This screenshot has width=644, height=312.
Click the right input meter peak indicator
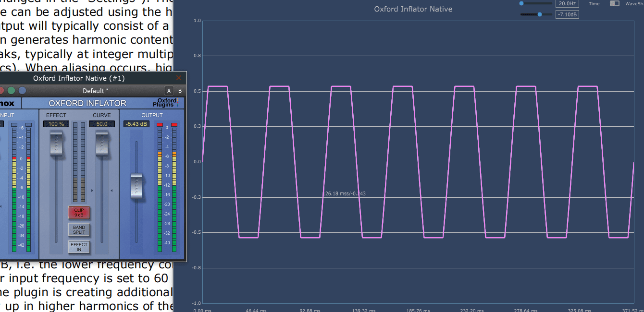click(28, 125)
